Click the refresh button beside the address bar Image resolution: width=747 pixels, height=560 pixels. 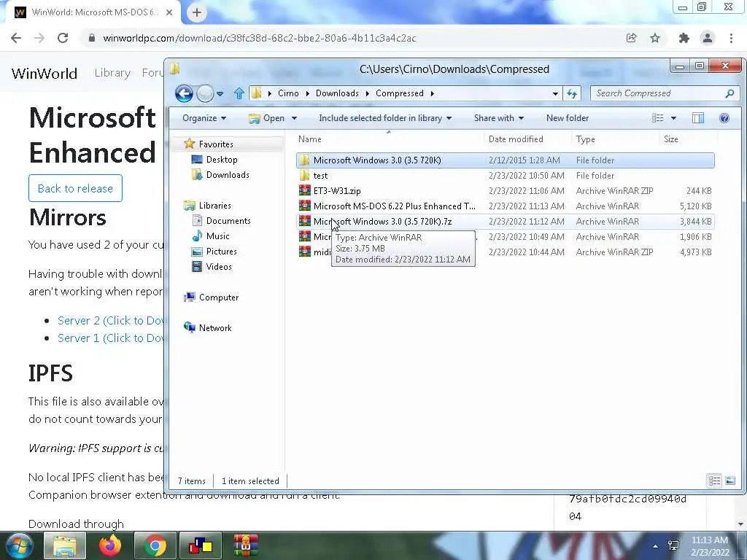(572, 93)
